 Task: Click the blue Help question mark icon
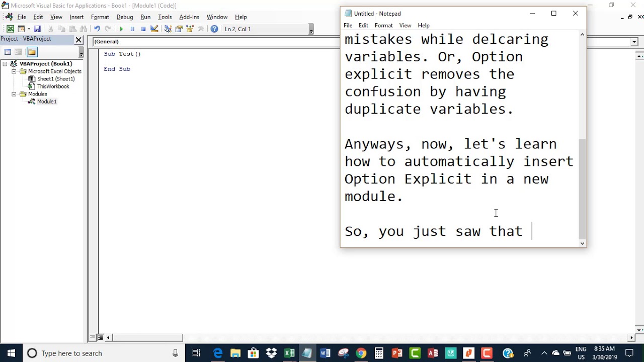214,29
